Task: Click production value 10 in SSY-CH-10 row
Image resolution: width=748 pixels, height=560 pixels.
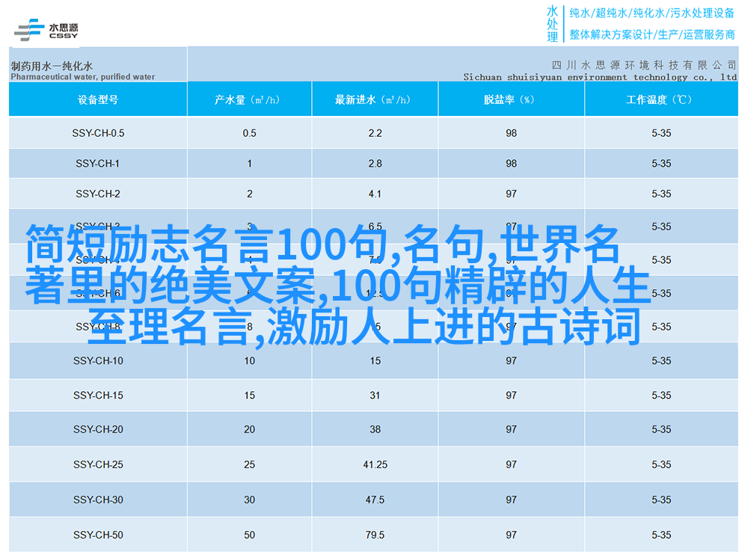Action: (250, 361)
